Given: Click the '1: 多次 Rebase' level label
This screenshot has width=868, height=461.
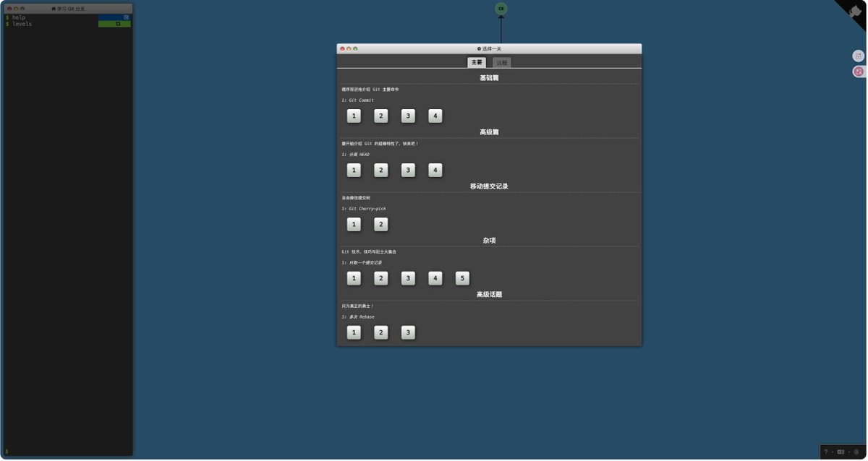Looking at the screenshot, I should pyautogui.click(x=358, y=316).
